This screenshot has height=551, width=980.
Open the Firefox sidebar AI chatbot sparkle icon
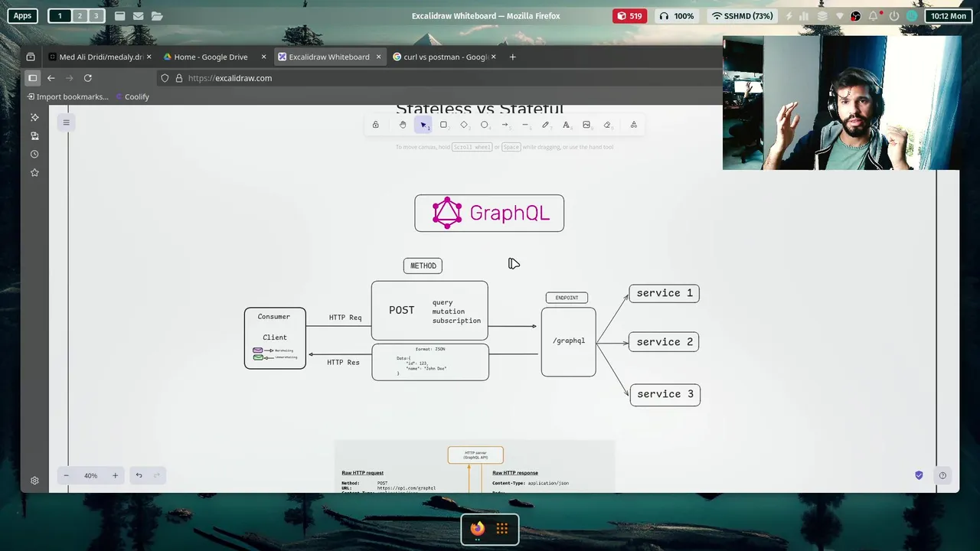click(34, 117)
